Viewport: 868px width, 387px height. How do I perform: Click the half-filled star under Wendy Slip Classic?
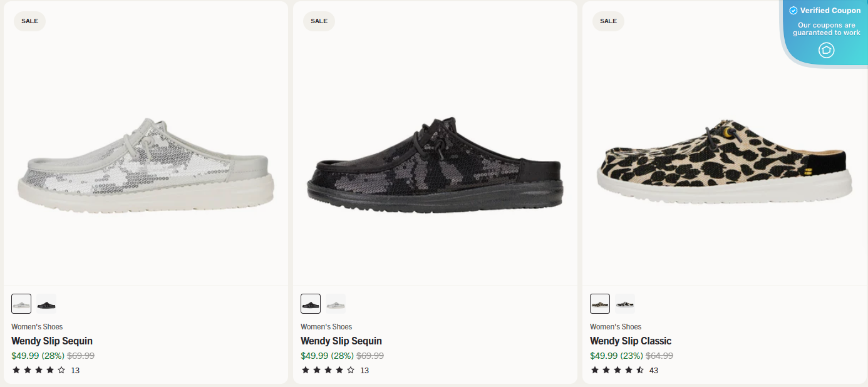click(x=639, y=369)
